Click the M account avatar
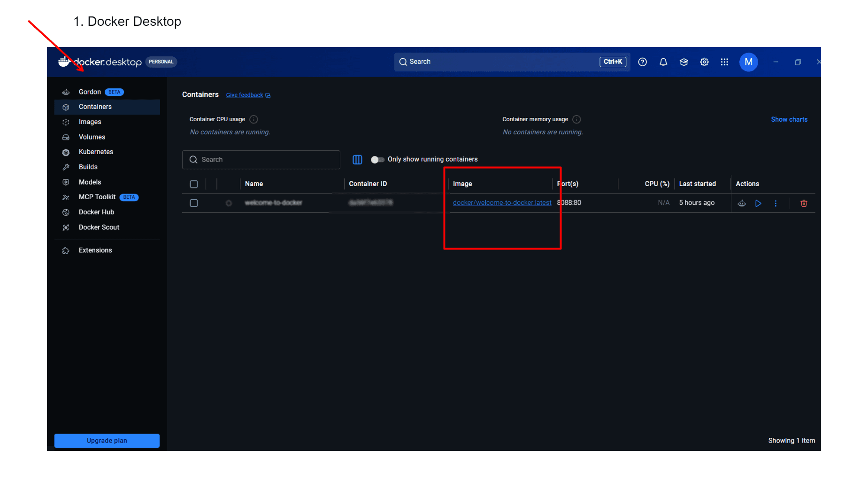 [x=748, y=62]
